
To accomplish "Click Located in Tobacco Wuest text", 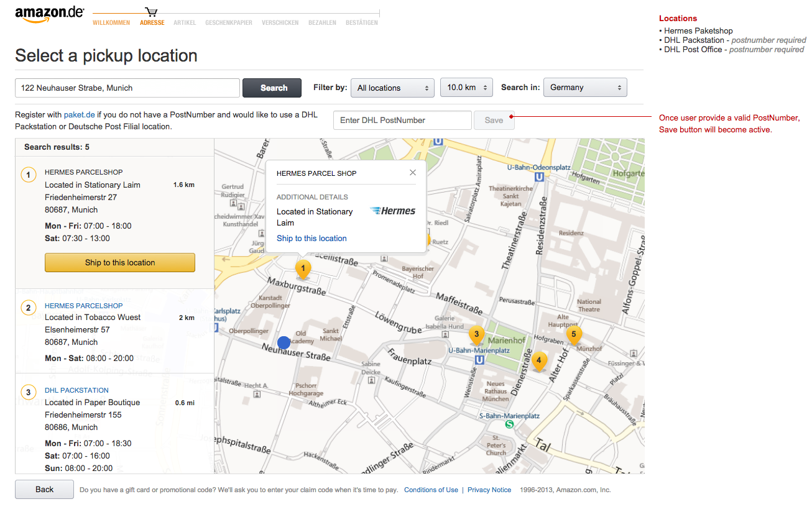I will click(x=93, y=317).
